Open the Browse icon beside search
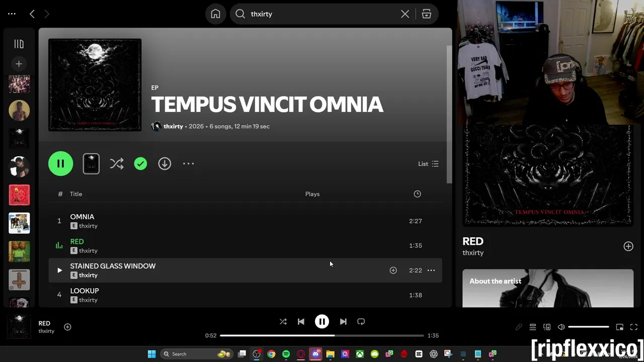Screen dimensions: 644x362 (x=427, y=14)
